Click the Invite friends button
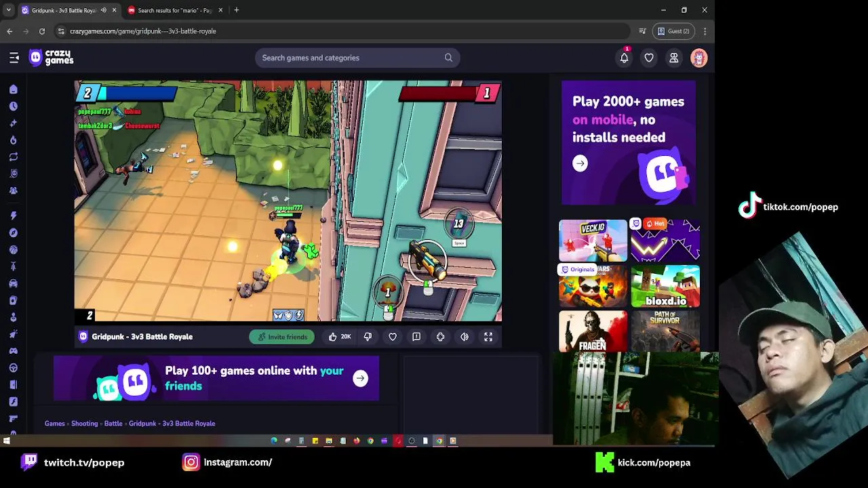This screenshot has width=868, height=488. (x=282, y=337)
